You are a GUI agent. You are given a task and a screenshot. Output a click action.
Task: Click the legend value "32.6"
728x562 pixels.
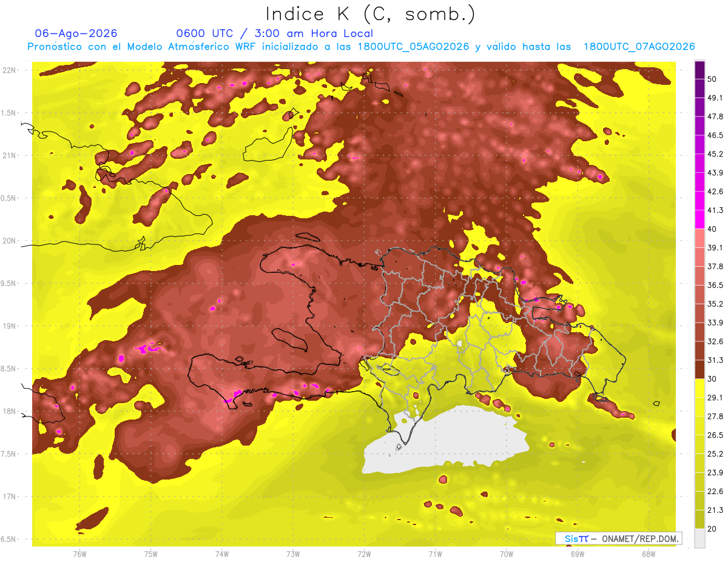coord(715,341)
